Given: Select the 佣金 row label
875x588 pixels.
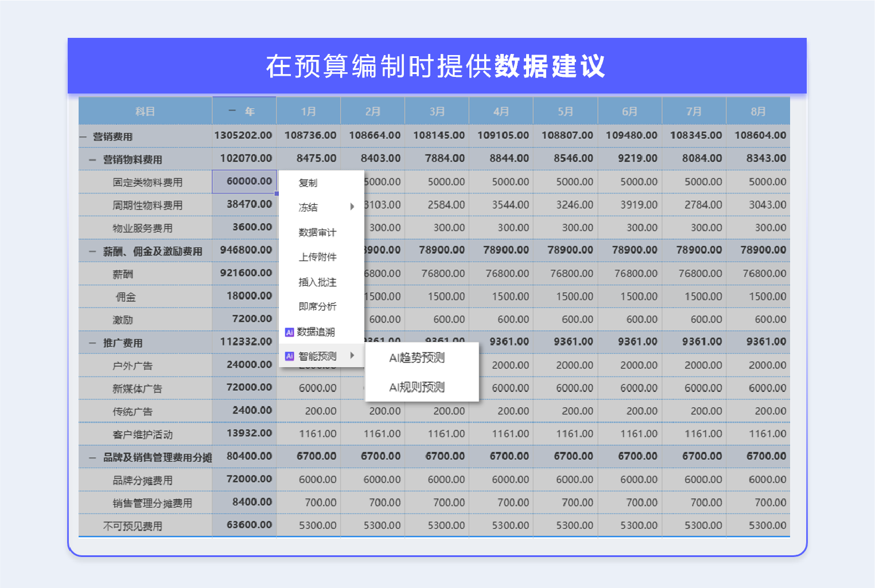Looking at the screenshot, I should [x=126, y=297].
